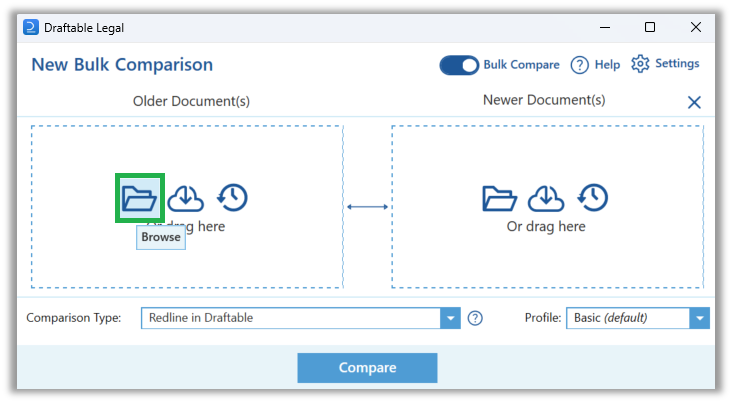Click the Comparison Type label

click(x=74, y=318)
